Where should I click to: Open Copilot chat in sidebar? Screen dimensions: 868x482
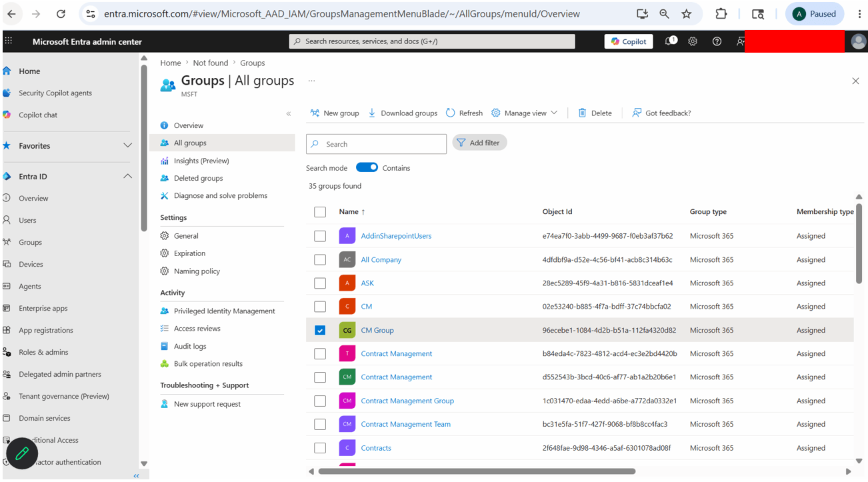point(38,115)
